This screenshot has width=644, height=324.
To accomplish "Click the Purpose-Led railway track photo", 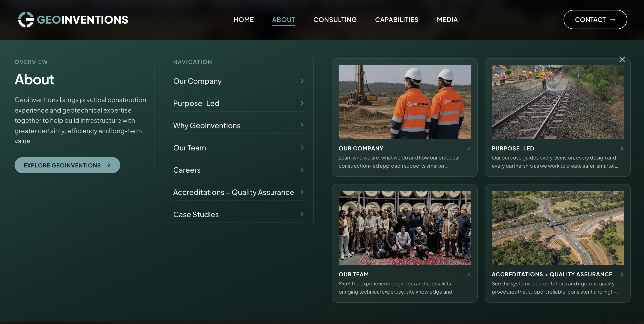I will pos(558,102).
